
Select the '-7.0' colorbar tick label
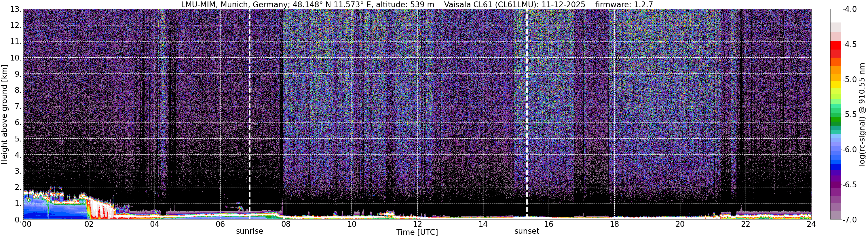point(849,220)
